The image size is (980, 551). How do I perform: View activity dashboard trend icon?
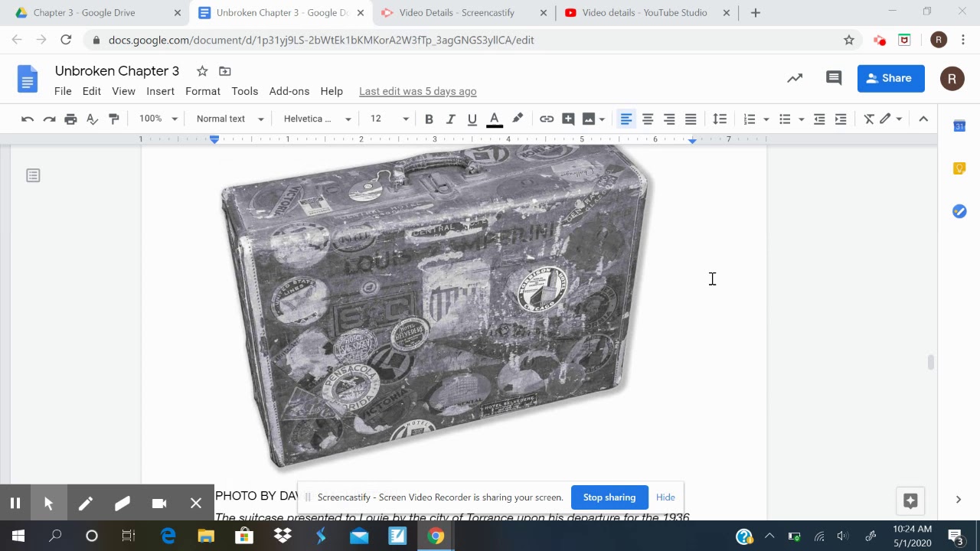[795, 78]
